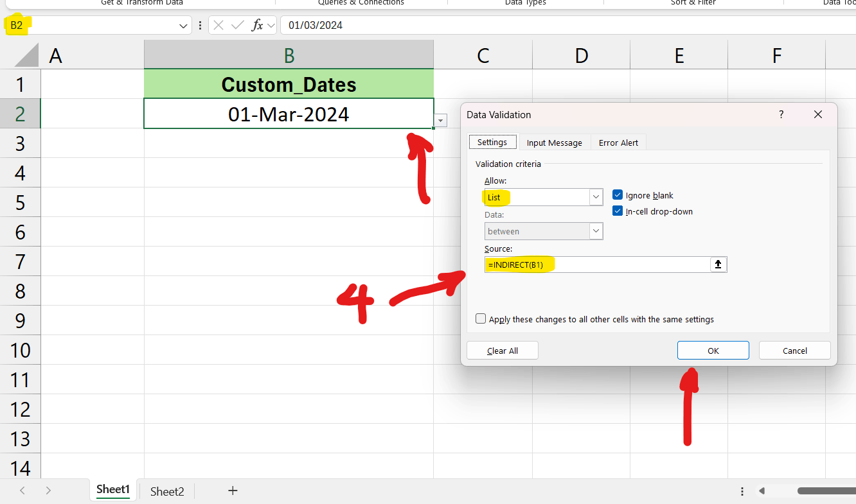Click the vertical ellipsis beside the Name Box
This screenshot has height=504, width=856.
[201, 25]
